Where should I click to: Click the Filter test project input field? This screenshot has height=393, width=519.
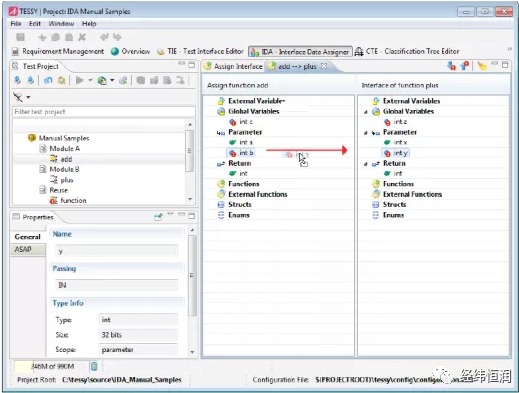104,112
